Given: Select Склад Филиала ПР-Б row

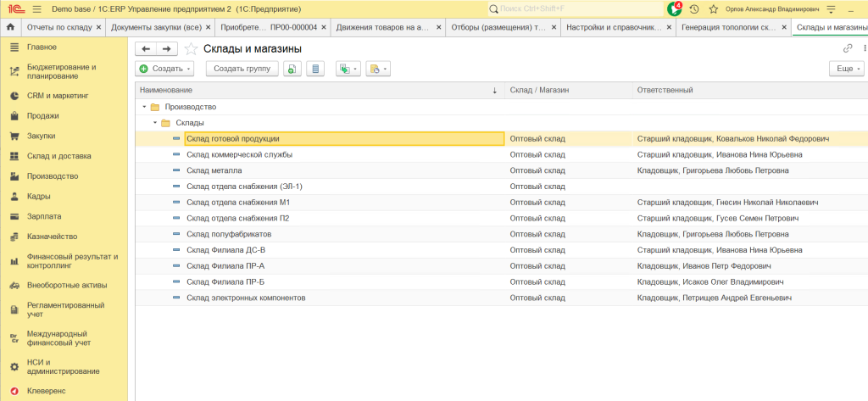Looking at the screenshot, I should 502,282.
